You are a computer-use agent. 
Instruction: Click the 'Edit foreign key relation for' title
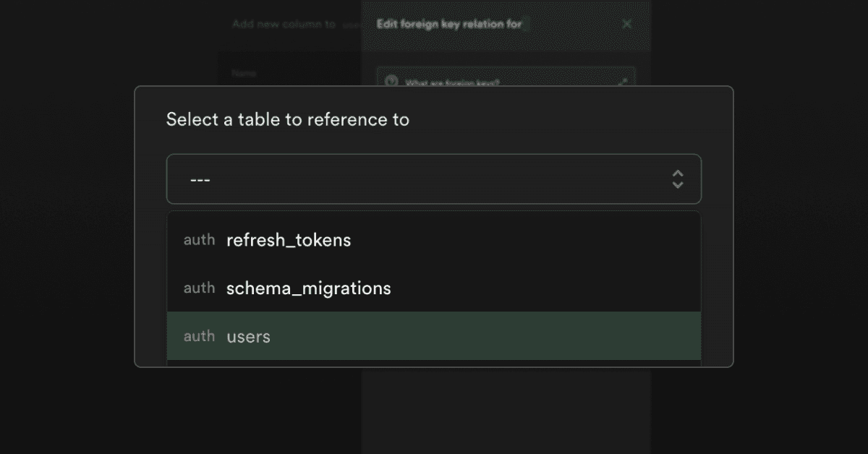coord(448,24)
